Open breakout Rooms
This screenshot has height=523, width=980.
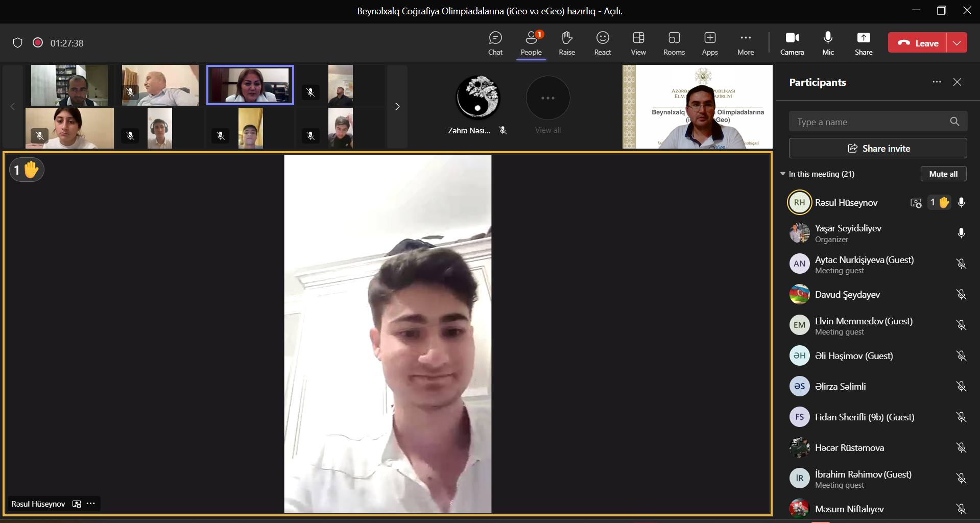[x=674, y=43]
